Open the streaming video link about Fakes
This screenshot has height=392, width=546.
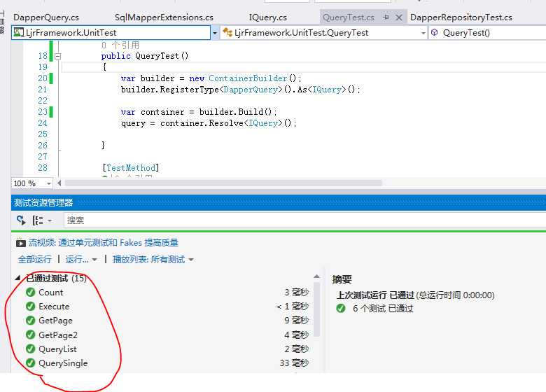click(104, 243)
